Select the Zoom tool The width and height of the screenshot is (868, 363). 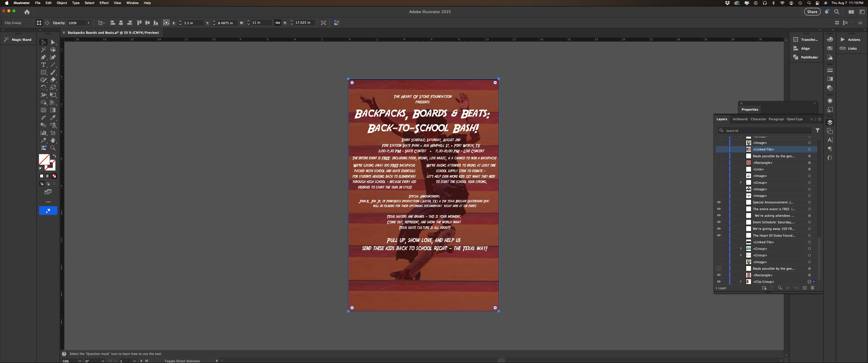[x=53, y=148]
